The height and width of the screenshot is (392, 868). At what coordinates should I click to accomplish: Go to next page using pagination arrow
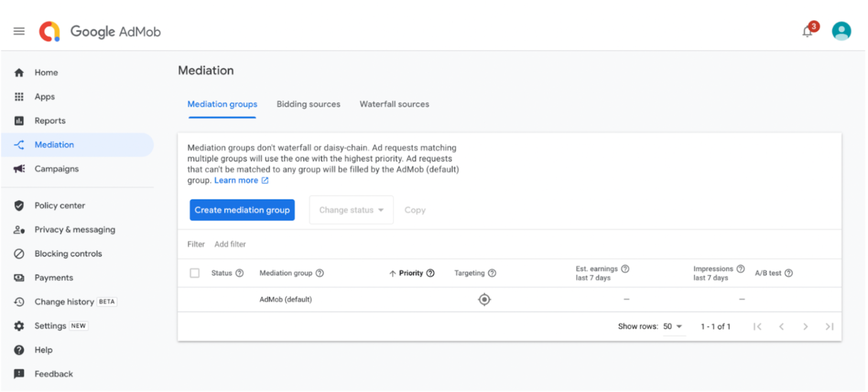(805, 326)
